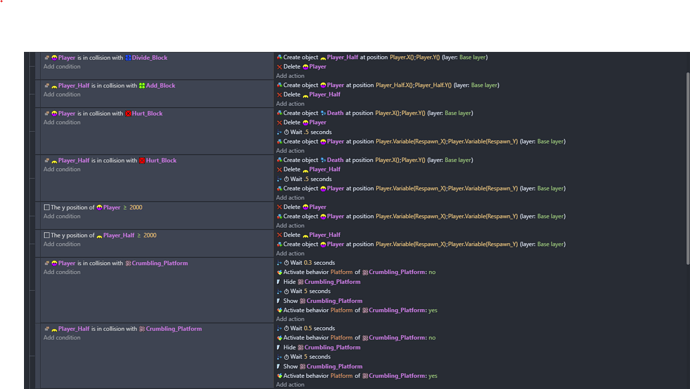Select 'Player_Half is in collision with Add_Block' condition
Viewport: 690px width, 389px height.
pos(110,86)
